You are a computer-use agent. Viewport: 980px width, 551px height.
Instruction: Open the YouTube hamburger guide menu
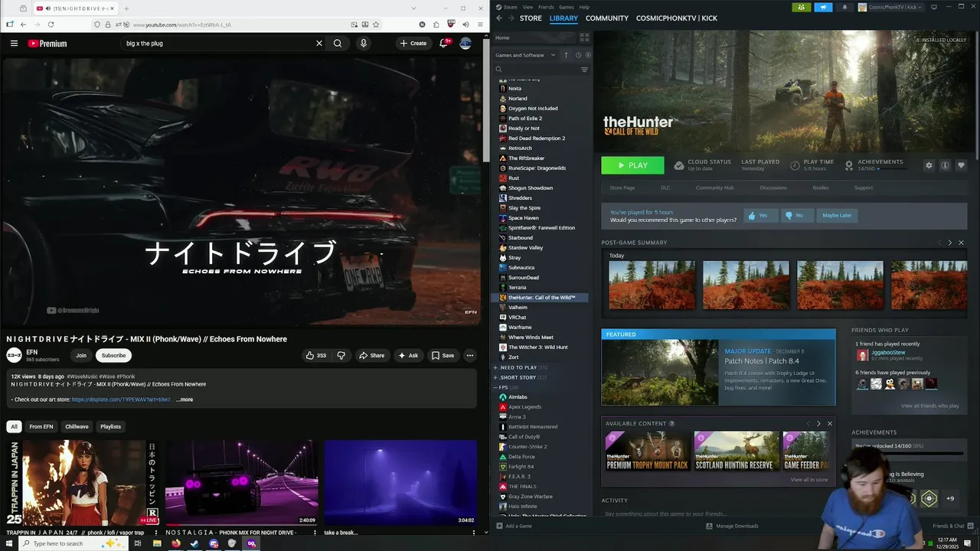14,44
